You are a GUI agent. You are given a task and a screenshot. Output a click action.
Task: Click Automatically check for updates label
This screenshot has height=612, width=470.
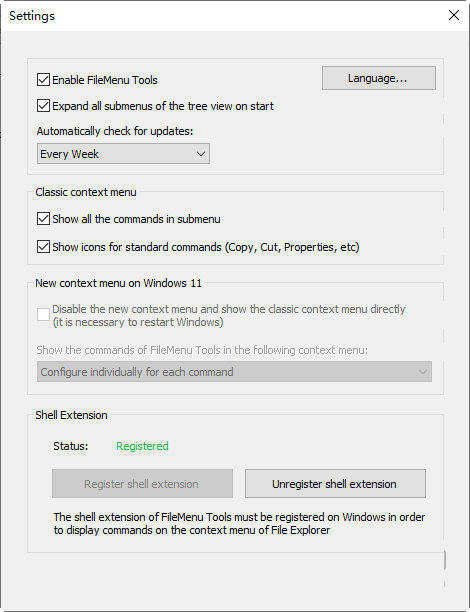pyautogui.click(x=115, y=131)
